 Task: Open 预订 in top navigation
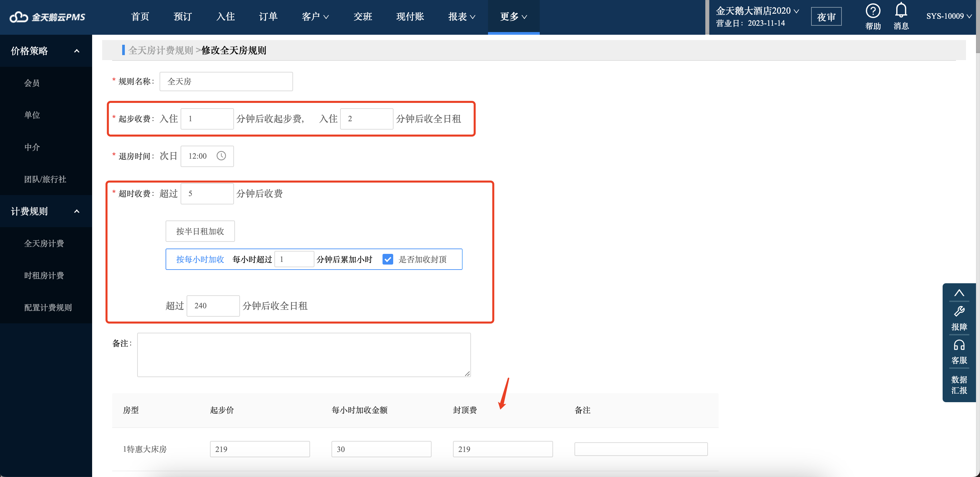(183, 17)
